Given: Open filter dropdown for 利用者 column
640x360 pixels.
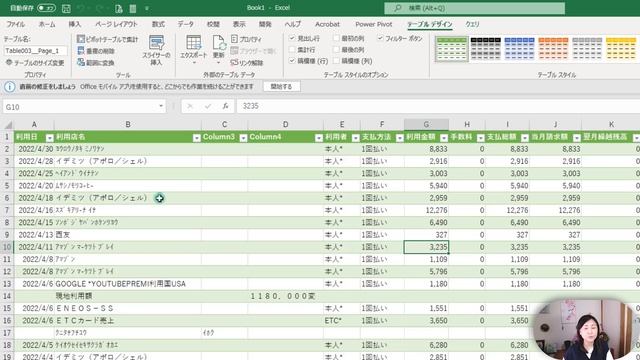Looking at the screenshot, I should (356, 138).
